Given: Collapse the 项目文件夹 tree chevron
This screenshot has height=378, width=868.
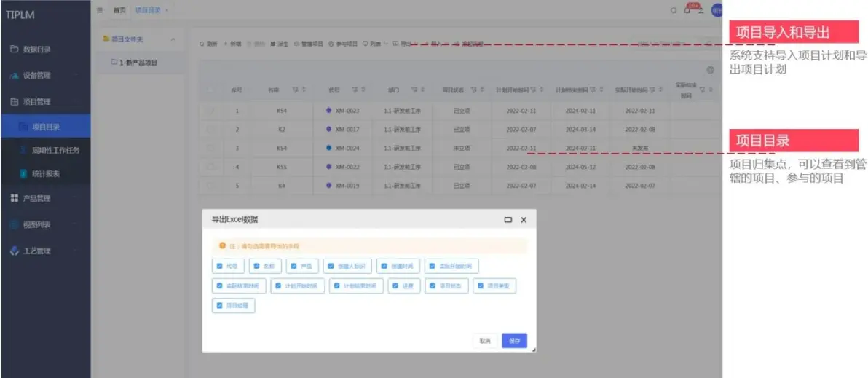Looking at the screenshot, I should point(173,39).
